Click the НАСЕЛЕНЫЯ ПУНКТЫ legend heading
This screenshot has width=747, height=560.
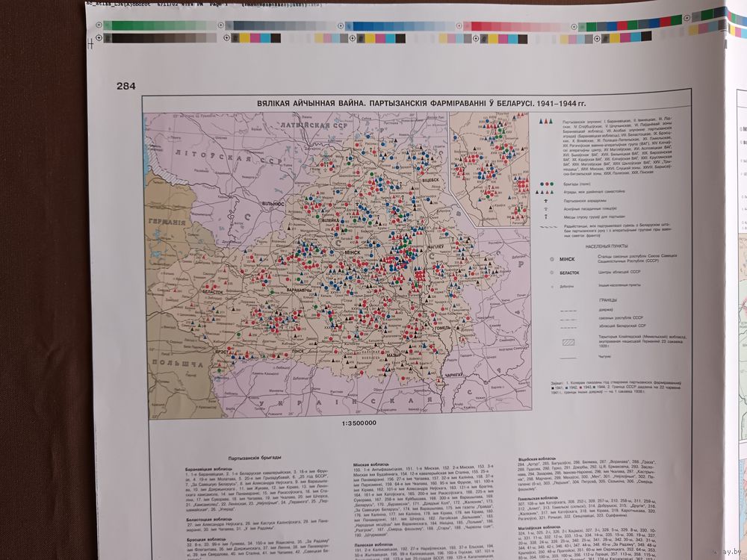606,245
